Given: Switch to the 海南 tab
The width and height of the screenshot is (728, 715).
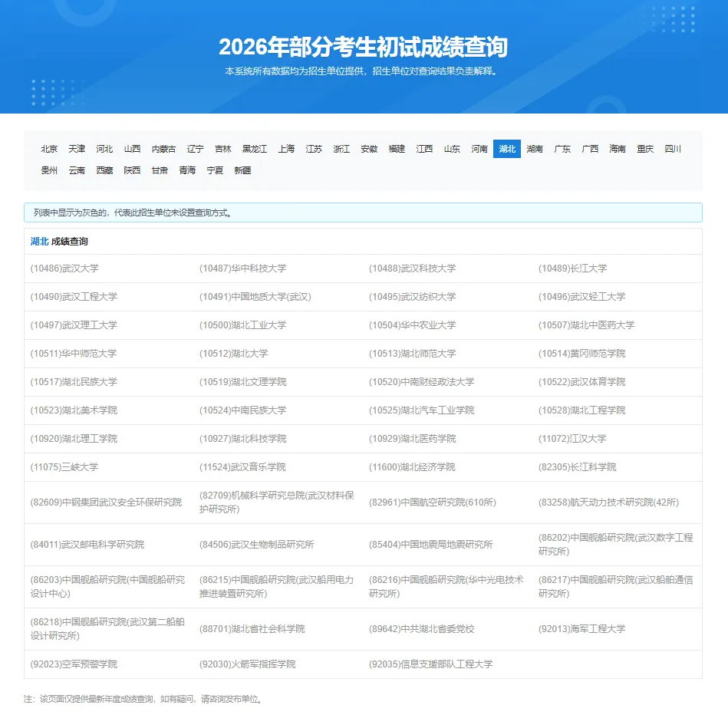Looking at the screenshot, I should tap(618, 149).
